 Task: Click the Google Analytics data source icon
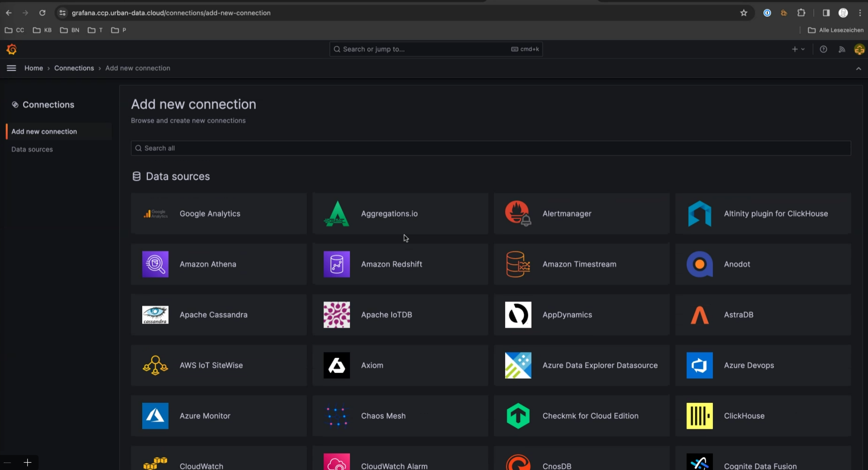pyautogui.click(x=155, y=214)
